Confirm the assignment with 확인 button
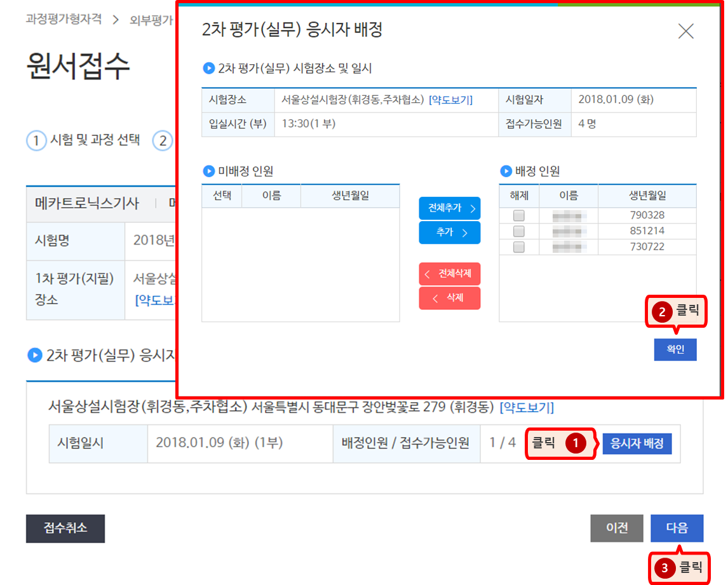Image resolution: width=728 pixels, height=585 pixels. coord(675,349)
